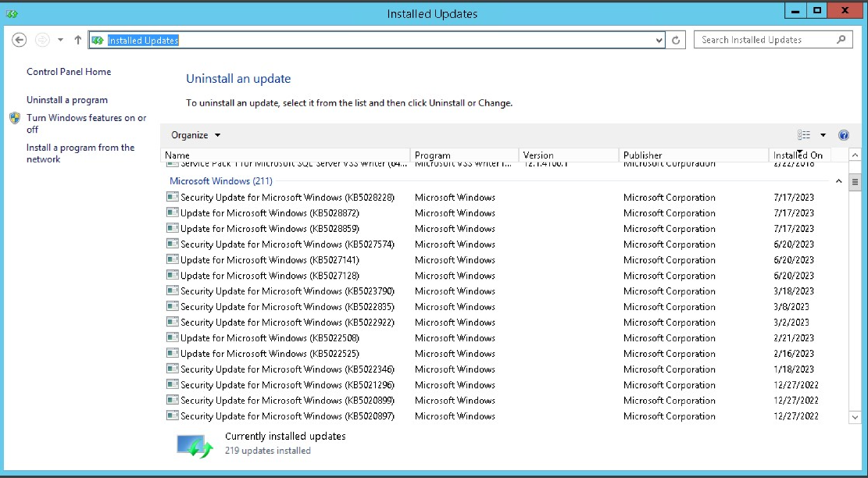
Task: Click the Up one level arrow
Action: [x=78, y=40]
